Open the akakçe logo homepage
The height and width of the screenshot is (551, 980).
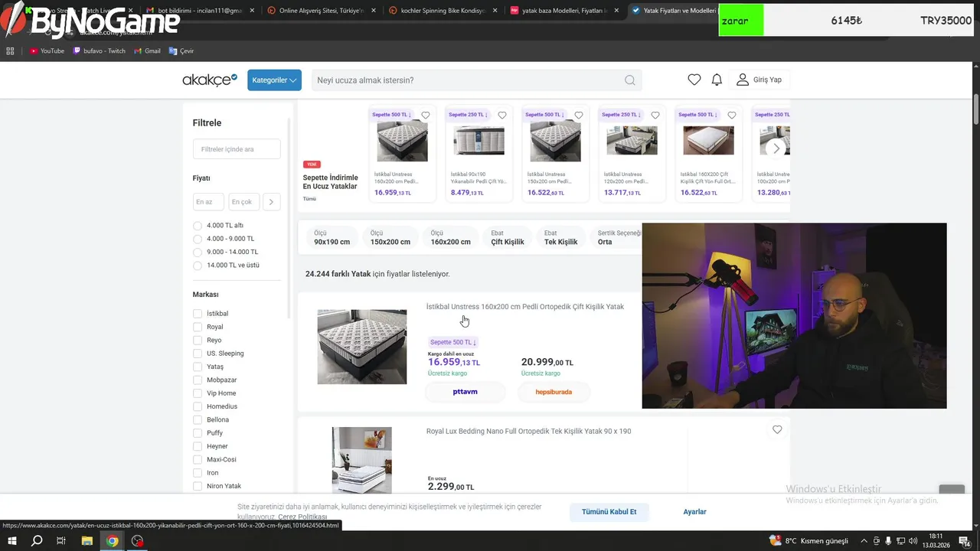tap(210, 80)
